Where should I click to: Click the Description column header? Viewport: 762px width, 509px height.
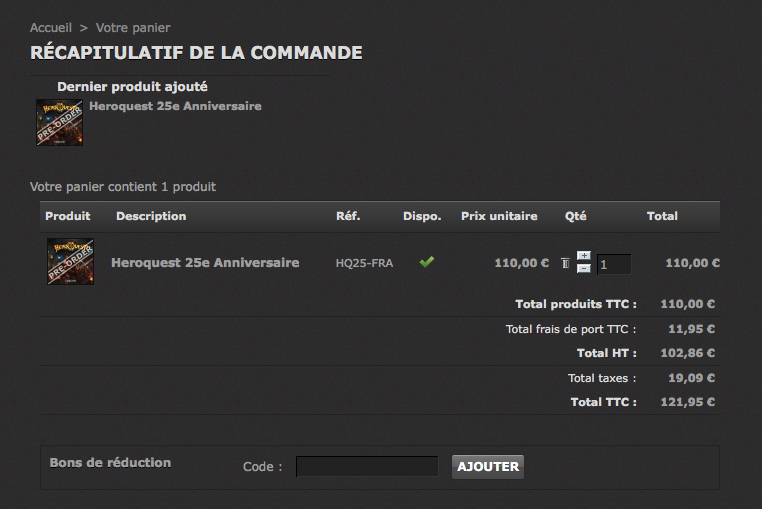point(151,216)
